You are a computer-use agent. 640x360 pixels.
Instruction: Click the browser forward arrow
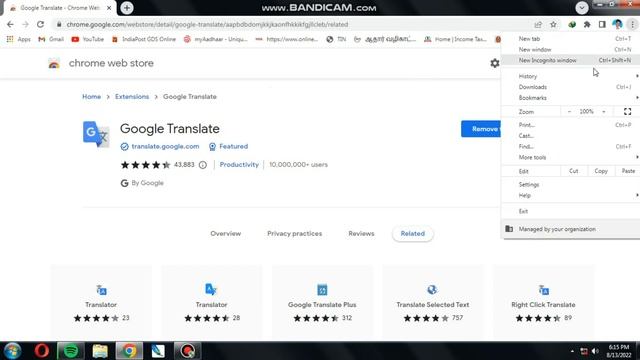click(25, 24)
